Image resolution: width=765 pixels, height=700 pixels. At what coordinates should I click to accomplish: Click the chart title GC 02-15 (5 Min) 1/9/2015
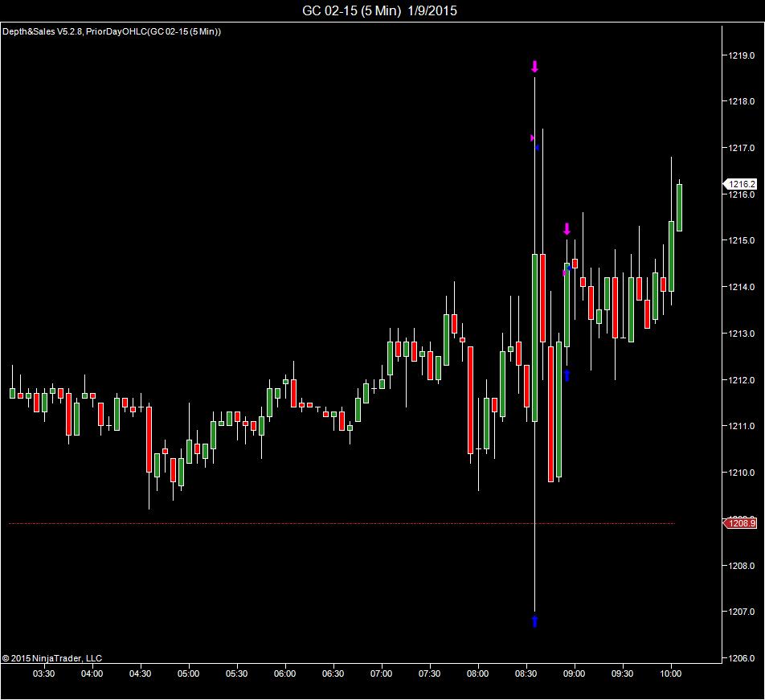point(379,10)
